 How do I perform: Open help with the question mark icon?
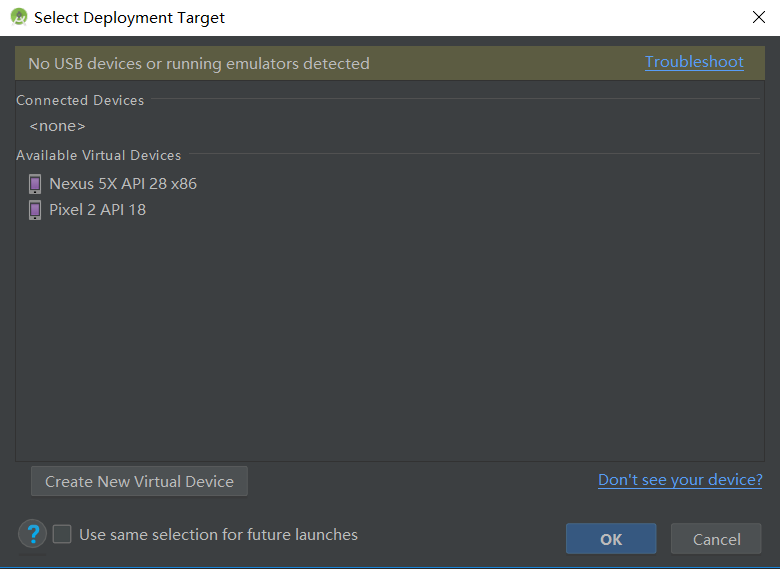click(33, 534)
